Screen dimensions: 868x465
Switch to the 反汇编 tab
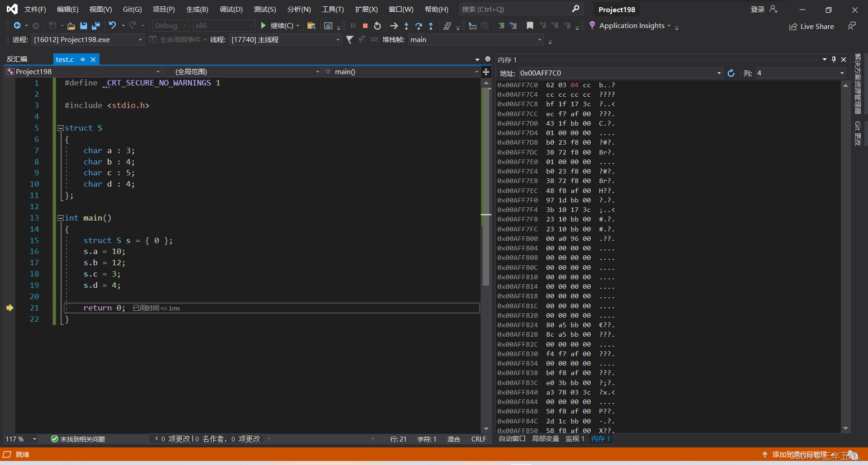point(17,59)
